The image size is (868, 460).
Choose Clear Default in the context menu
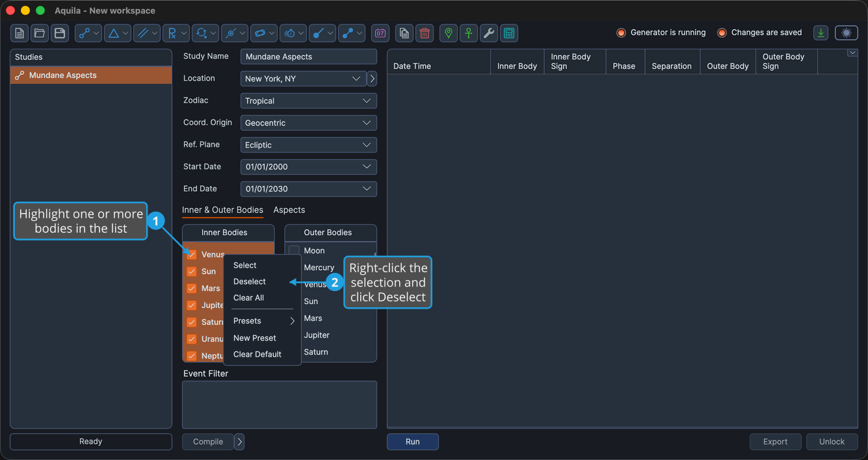point(257,354)
